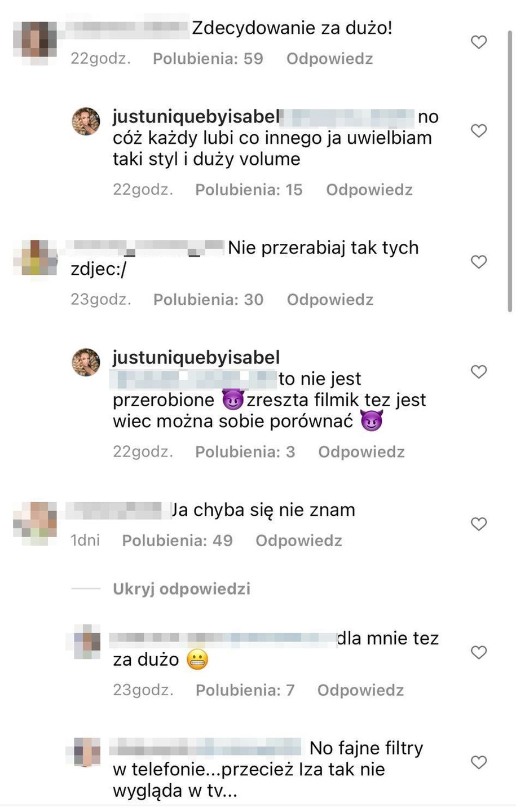View likes 'Polubienia: 59'

(x=208, y=59)
